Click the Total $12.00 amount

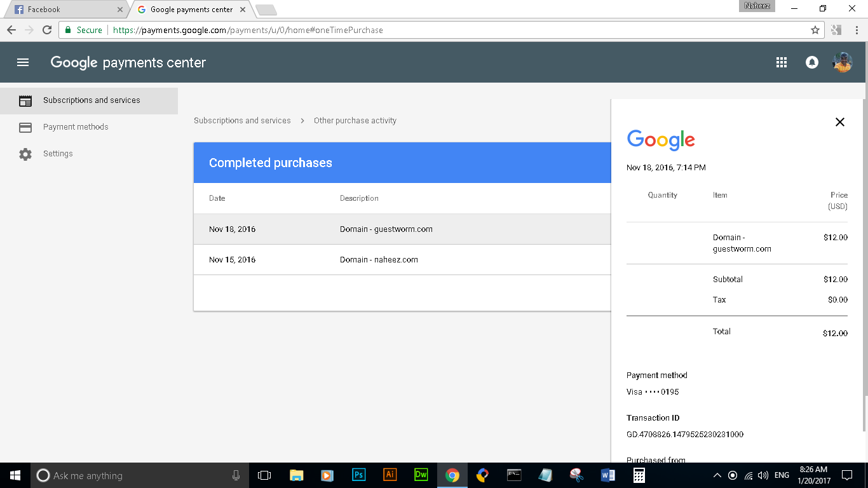835,333
